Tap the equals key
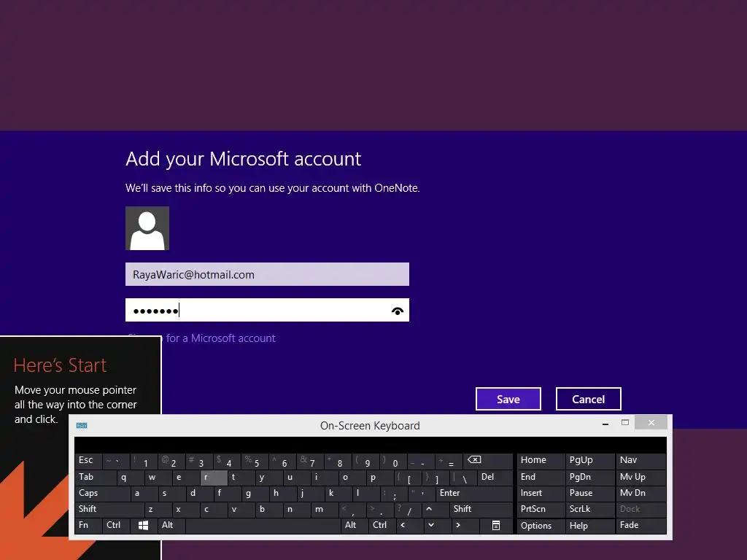 coord(449,461)
